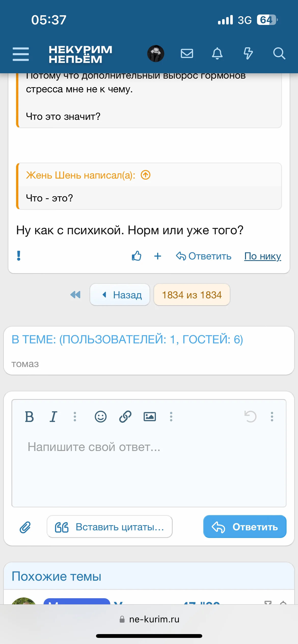Image resolution: width=298 pixels, height=644 pixels.
Task: Toggle italic formatting in the editor
Action: click(53, 417)
